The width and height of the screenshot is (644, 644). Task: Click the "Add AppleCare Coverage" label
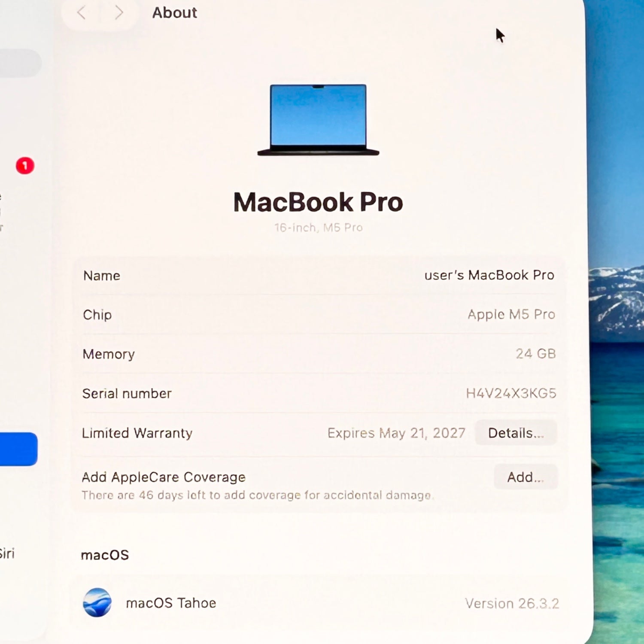(x=164, y=477)
